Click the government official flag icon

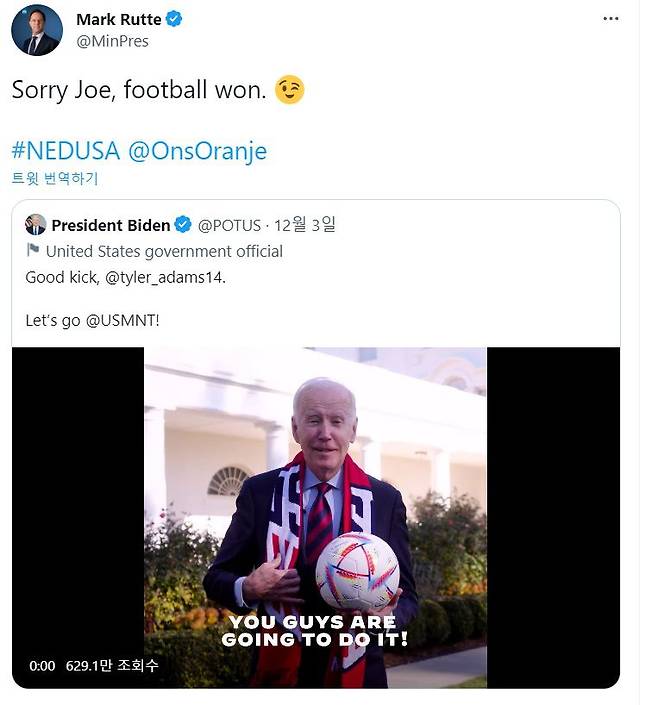click(34, 251)
